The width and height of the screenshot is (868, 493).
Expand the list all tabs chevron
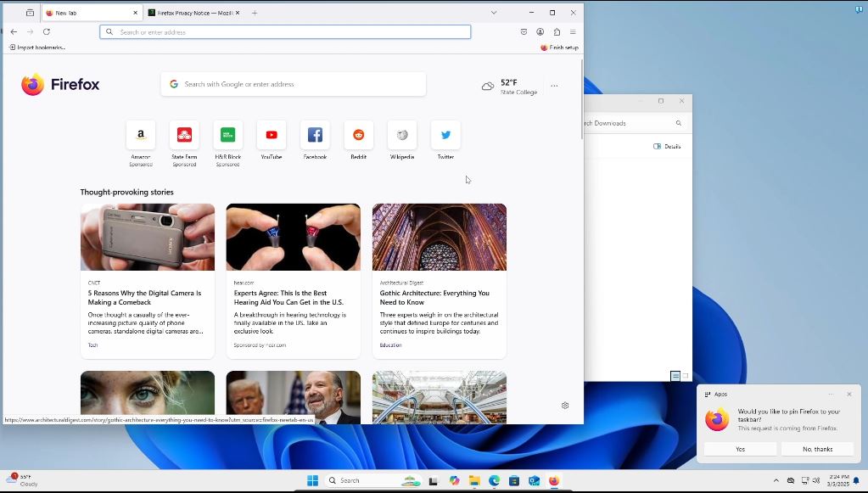pyautogui.click(x=494, y=13)
